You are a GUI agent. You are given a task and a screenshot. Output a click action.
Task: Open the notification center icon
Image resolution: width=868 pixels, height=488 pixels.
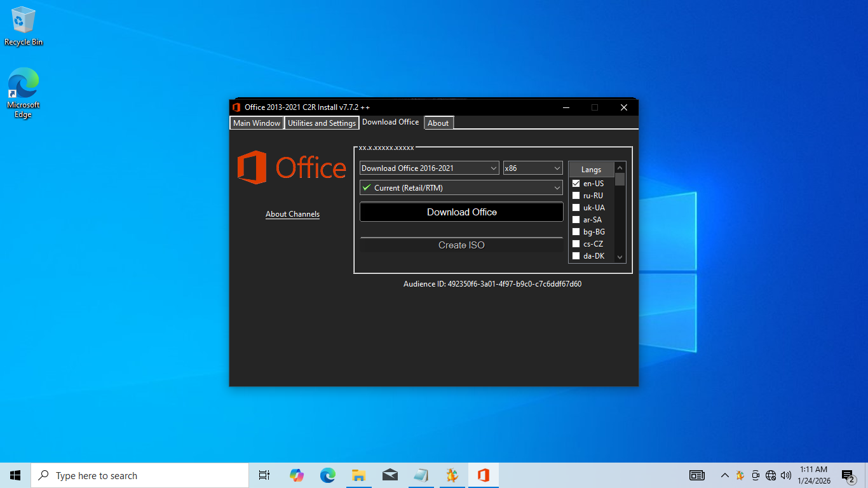coord(847,475)
